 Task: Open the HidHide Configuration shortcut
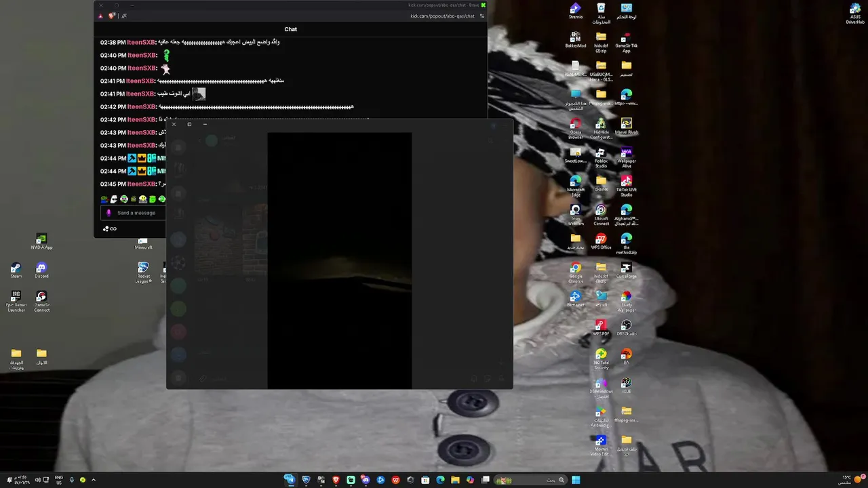(601, 128)
